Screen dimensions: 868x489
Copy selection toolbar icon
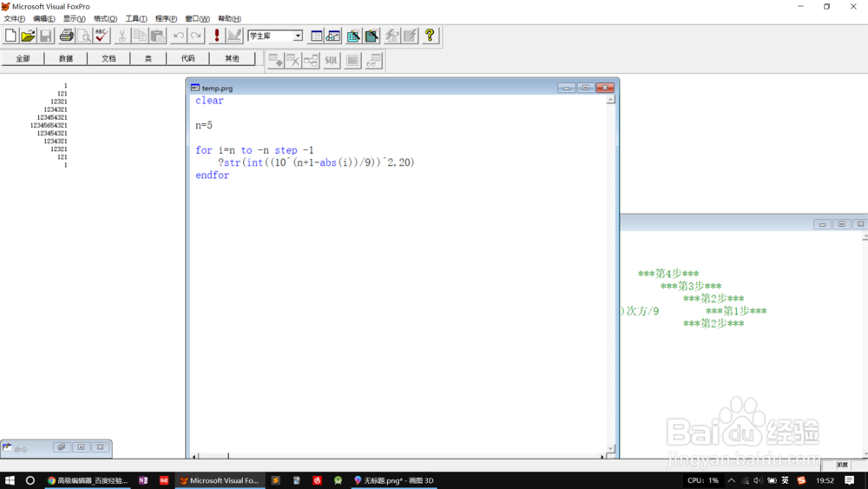pos(140,36)
